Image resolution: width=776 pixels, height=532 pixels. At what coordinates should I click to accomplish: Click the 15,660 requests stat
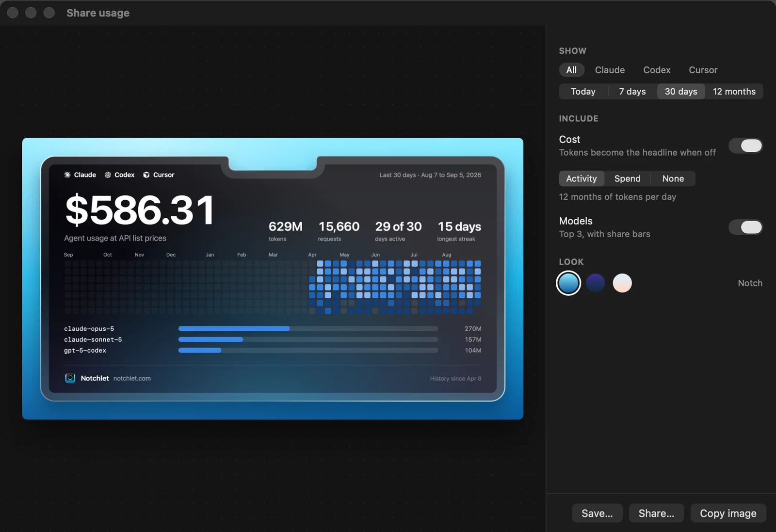pos(339,231)
